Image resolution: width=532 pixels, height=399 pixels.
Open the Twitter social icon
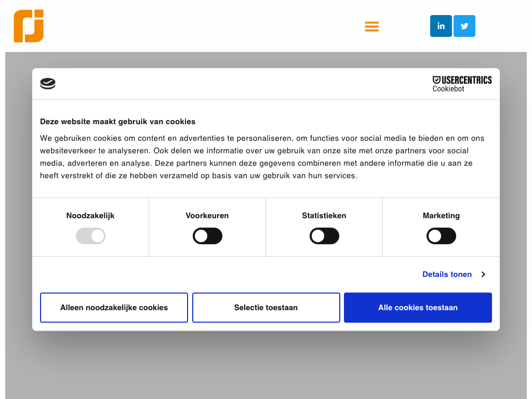point(464,26)
